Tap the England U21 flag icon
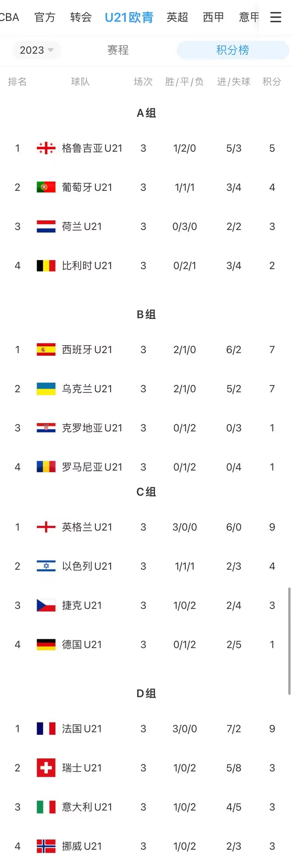 point(46,527)
